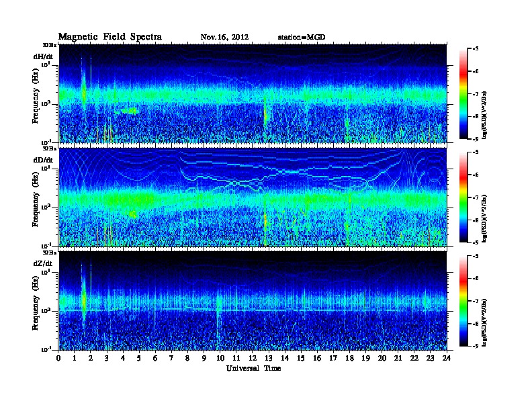Click hour tick label "23" on time axis
The width and height of the screenshot is (532, 411).
431,358
